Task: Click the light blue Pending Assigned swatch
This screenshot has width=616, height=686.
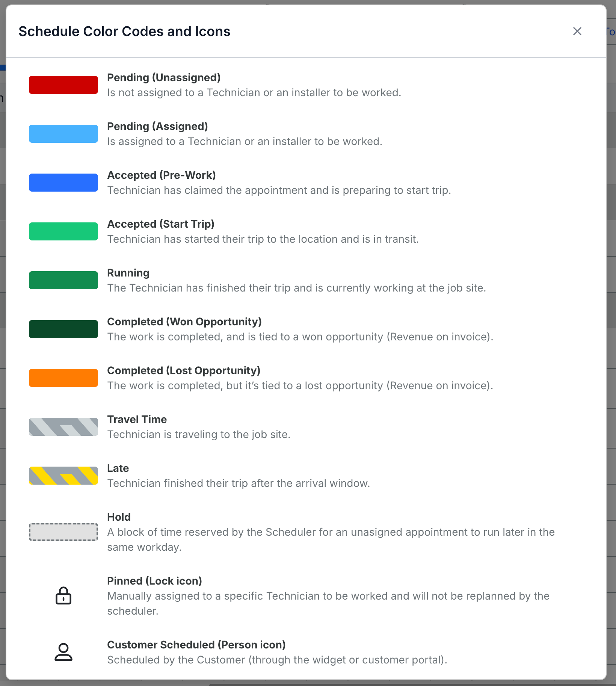Action: coord(63,134)
